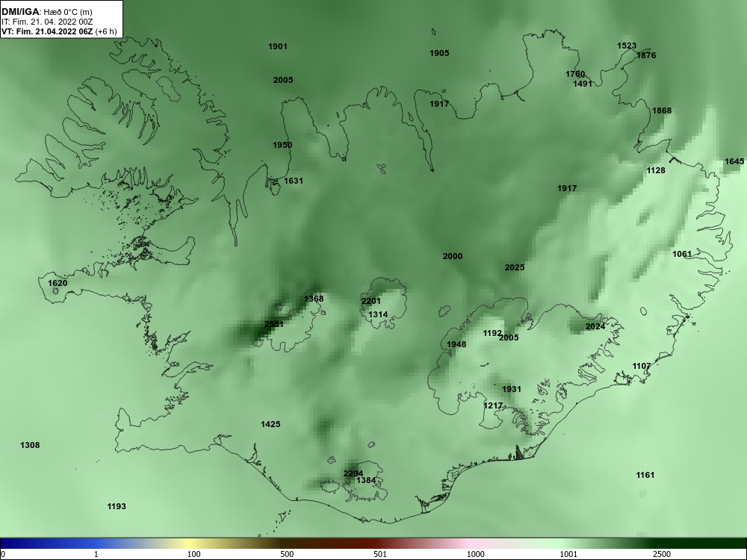Click the value 2024 on the map
The width and height of the screenshot is (747, 560).
pos(595,326)
